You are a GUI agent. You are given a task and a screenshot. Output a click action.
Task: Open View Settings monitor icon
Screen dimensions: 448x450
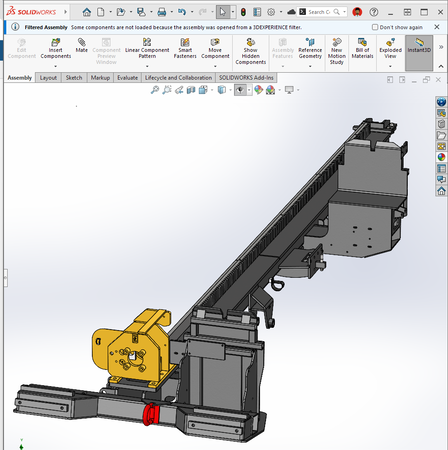(289, 90)
